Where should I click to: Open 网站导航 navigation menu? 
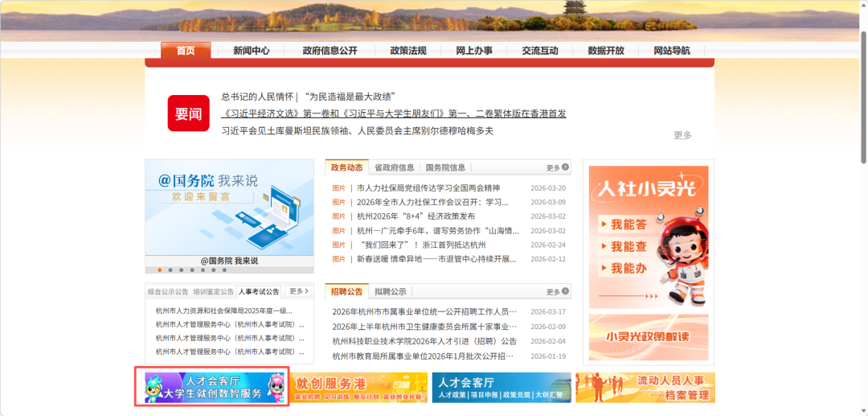(671, 51)
